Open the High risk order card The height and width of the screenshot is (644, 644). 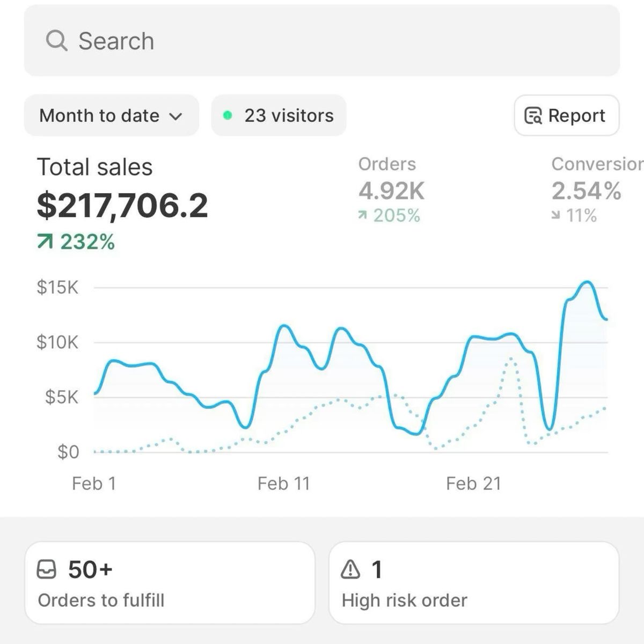tap(473, 583)
